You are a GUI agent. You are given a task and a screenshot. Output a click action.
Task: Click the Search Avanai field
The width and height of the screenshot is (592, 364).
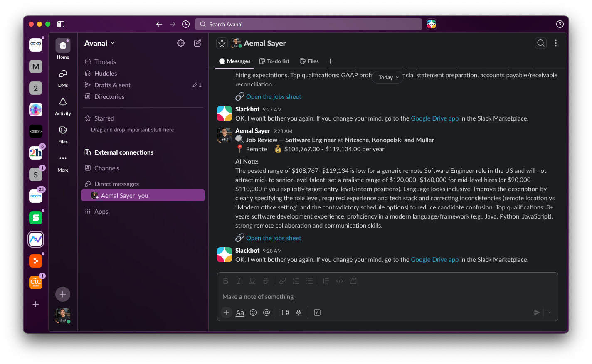pos(308,24)
